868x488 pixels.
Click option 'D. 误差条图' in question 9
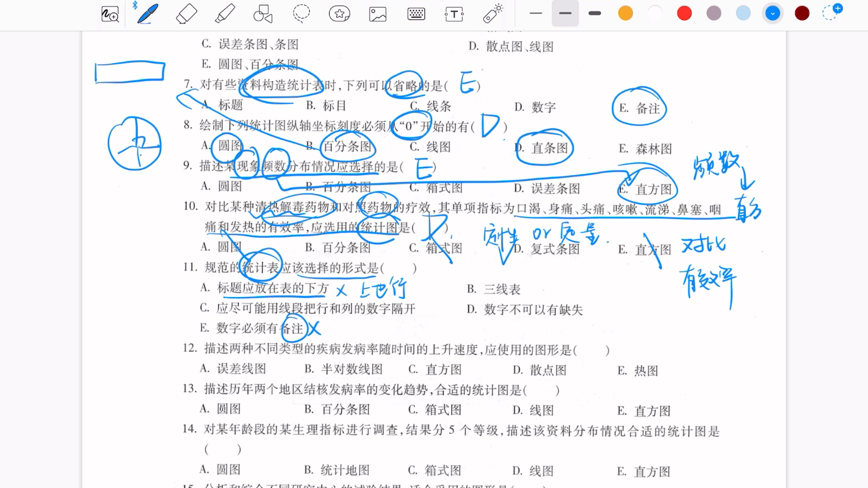547,189
